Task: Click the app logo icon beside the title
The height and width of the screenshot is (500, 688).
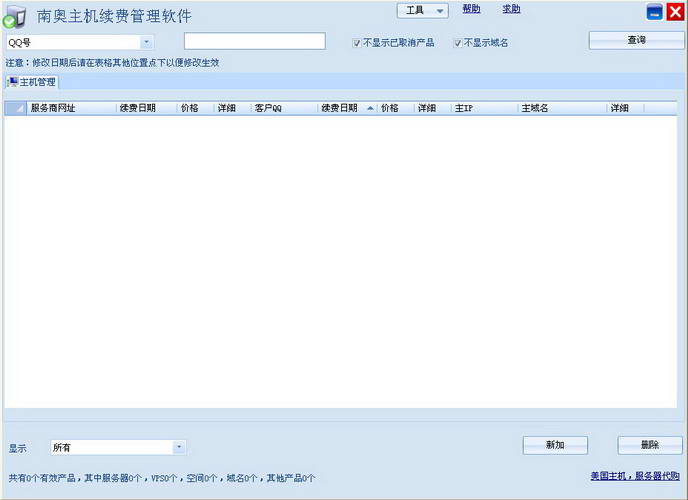Action: click(x=14, y=16)
